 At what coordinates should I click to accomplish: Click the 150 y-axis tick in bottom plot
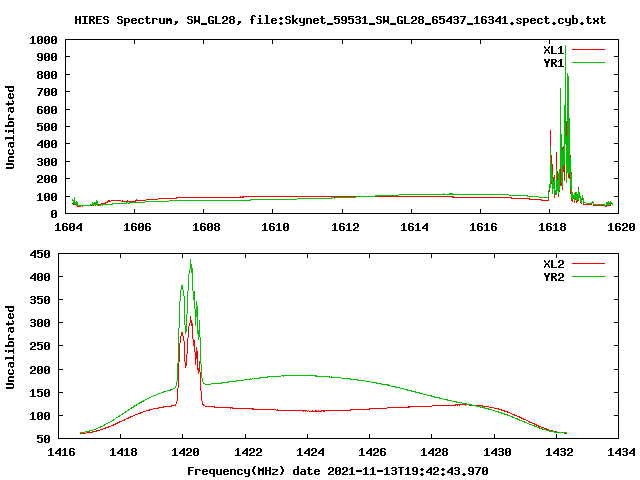click(40, 393)
